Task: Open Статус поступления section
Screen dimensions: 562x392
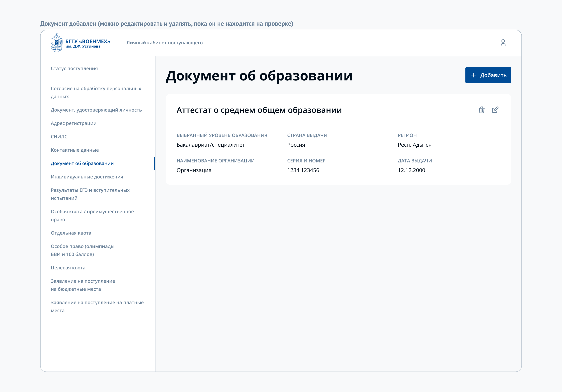Action: click(74, 69)
